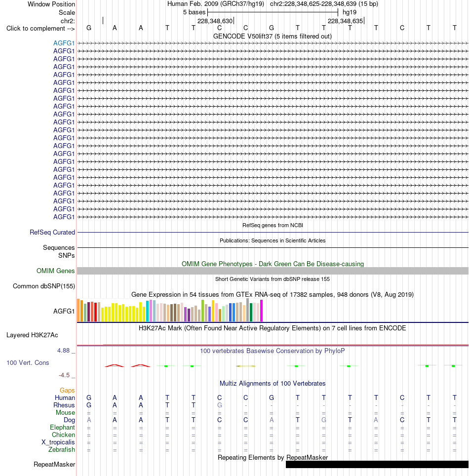Open the H3K27Ac Mark track title
The image size is (469, 476).
click(x=273, y=328)
